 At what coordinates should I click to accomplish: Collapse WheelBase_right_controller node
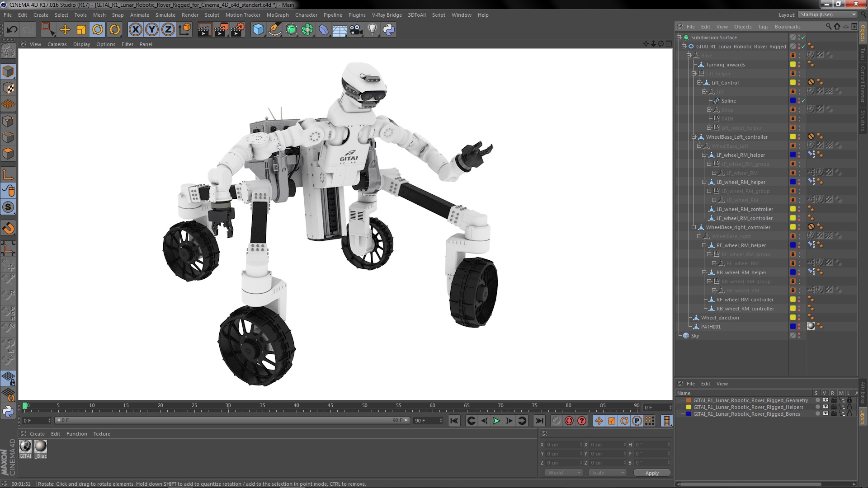(x=694, y=227)
